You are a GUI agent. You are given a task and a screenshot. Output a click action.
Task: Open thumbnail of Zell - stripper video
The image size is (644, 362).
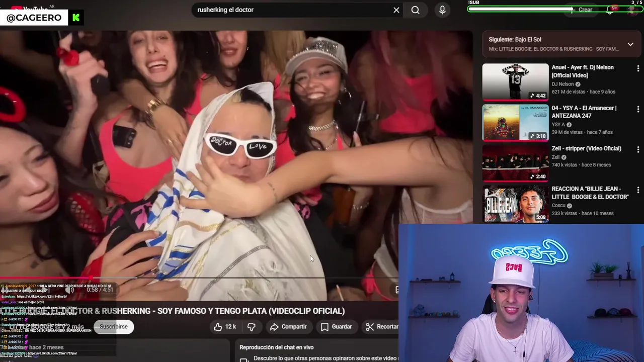click(x=515, y=163)
